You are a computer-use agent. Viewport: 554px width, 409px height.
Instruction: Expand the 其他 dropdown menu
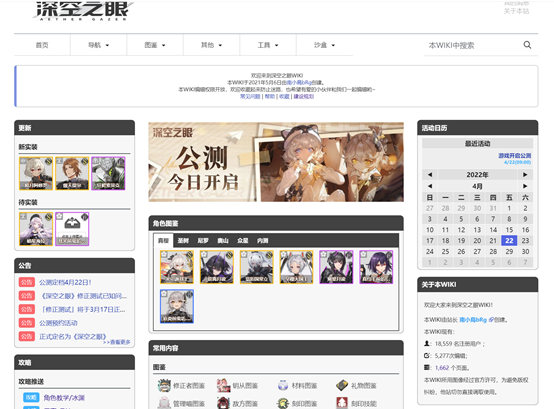point(212,45)
